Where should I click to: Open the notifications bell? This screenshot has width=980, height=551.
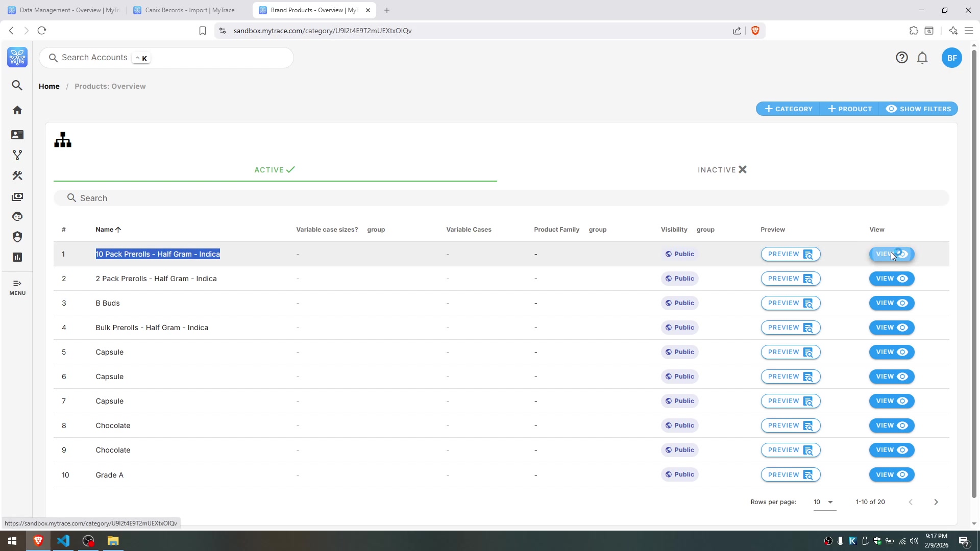click(922, 58)
